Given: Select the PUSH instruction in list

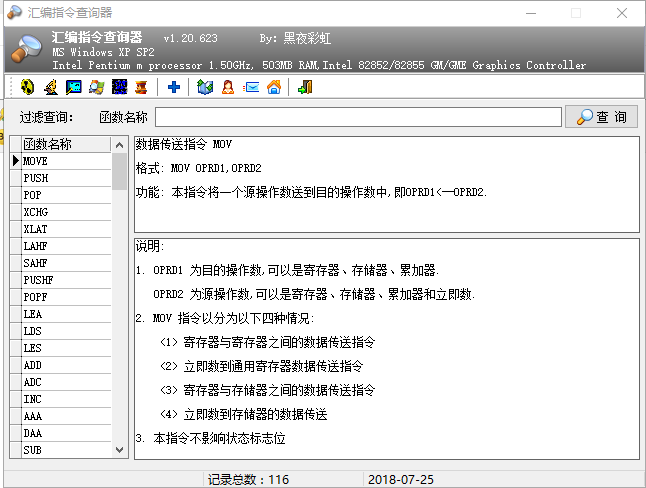Looking at the screenshot, I should tap(66, 178).
